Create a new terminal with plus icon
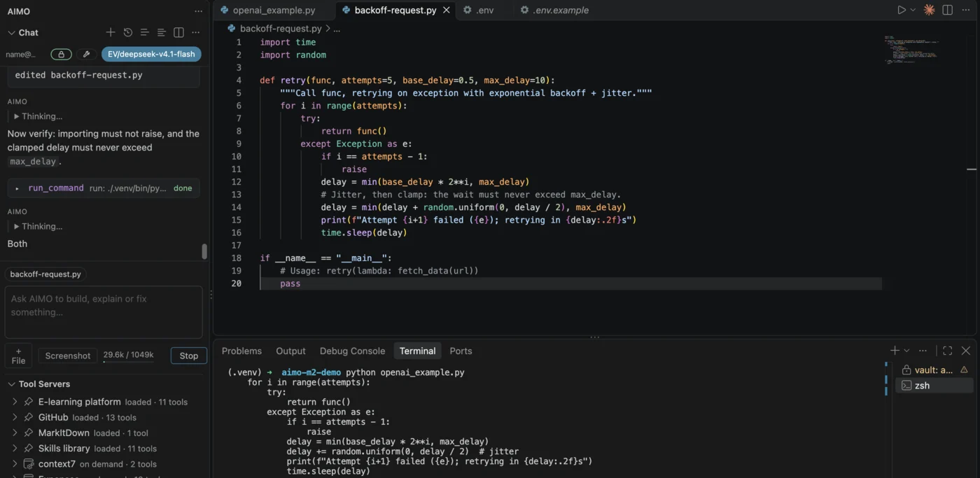 click(895, 351)
